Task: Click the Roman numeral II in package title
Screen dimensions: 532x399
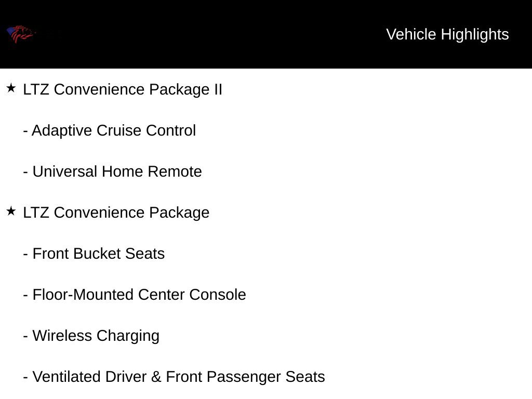Action: [x=218, y=89]
